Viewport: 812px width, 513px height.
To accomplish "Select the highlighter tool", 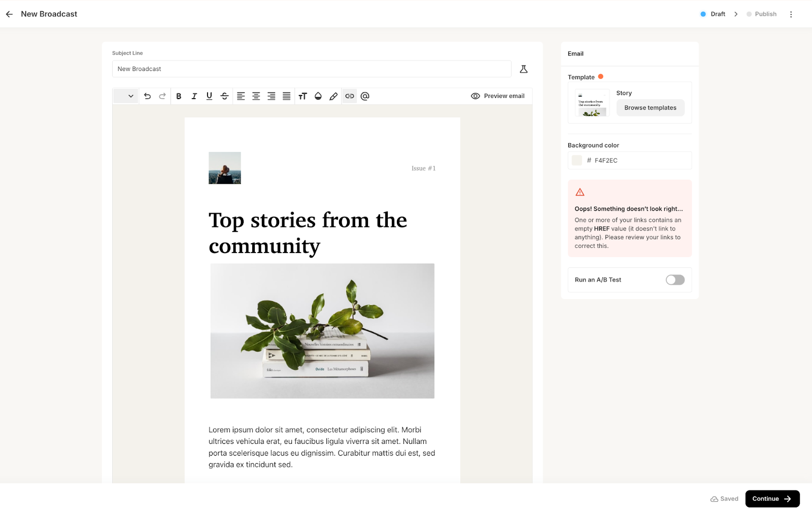I will 333,96.
